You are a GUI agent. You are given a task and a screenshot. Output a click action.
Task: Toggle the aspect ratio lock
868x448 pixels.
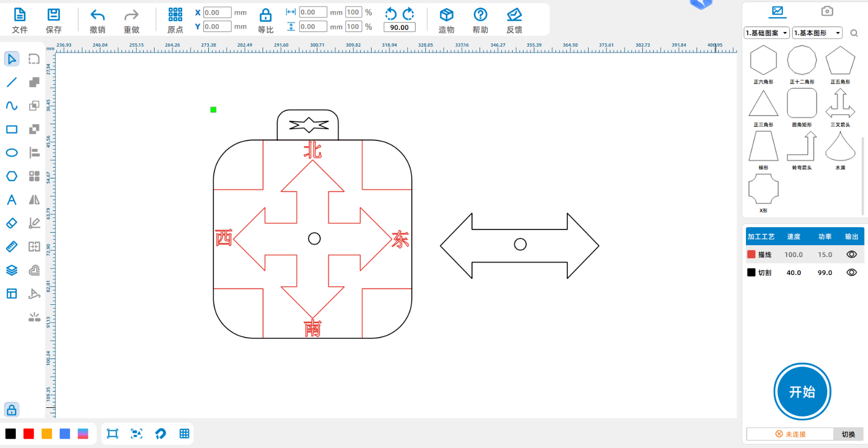(265, 21)
